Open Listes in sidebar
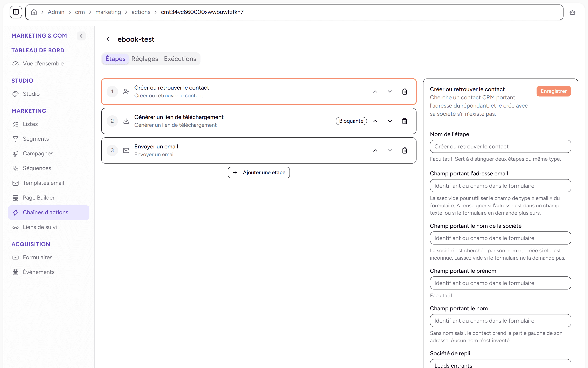Image resolution: width=588 pixels, height=368 pixels. (x=49, y=124)
